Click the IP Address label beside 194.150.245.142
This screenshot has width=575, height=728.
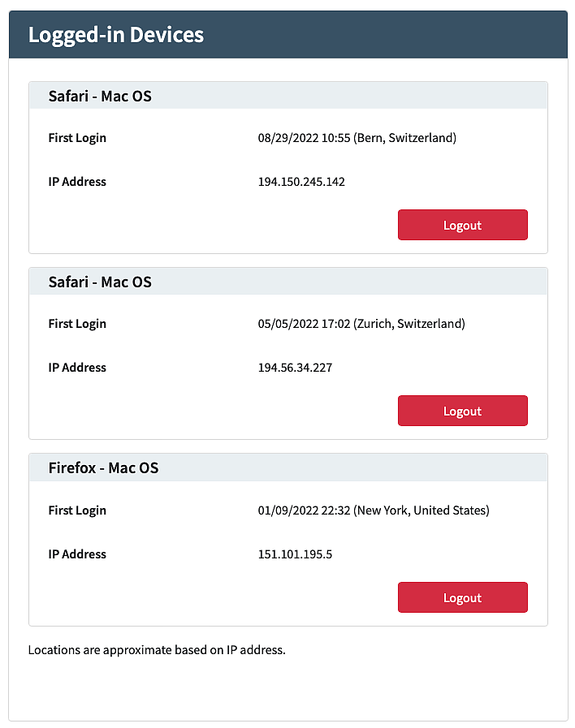point(77,182)
